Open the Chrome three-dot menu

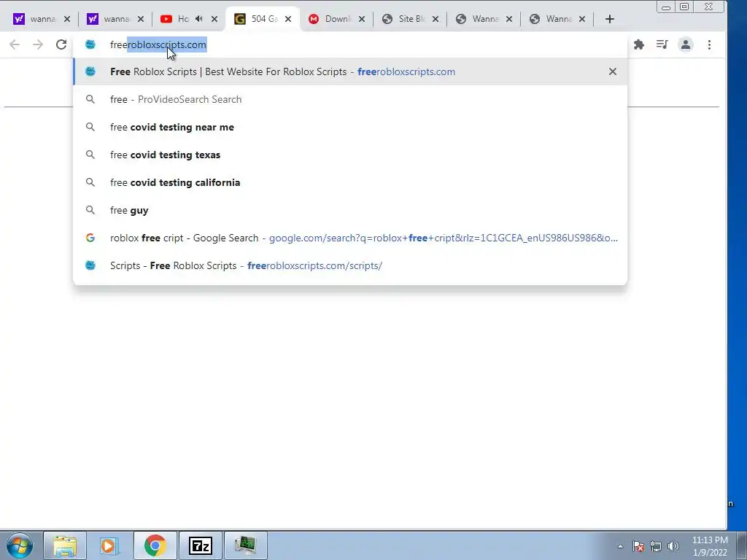709,44
